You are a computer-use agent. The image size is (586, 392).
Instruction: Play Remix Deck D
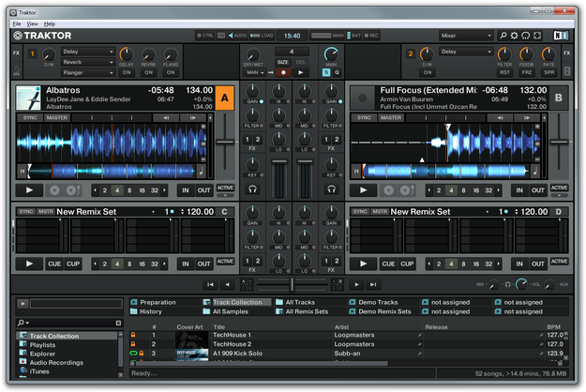pyautogui.click(x=363, y=264)
